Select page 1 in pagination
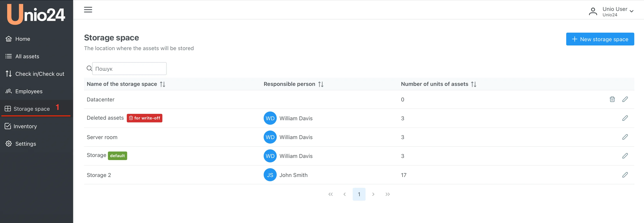 [359, 194]
